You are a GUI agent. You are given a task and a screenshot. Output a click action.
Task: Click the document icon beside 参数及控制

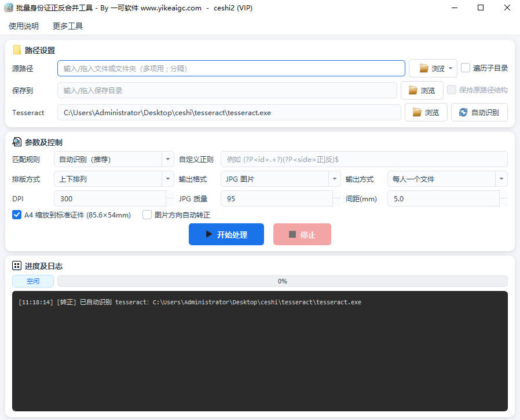17,142
